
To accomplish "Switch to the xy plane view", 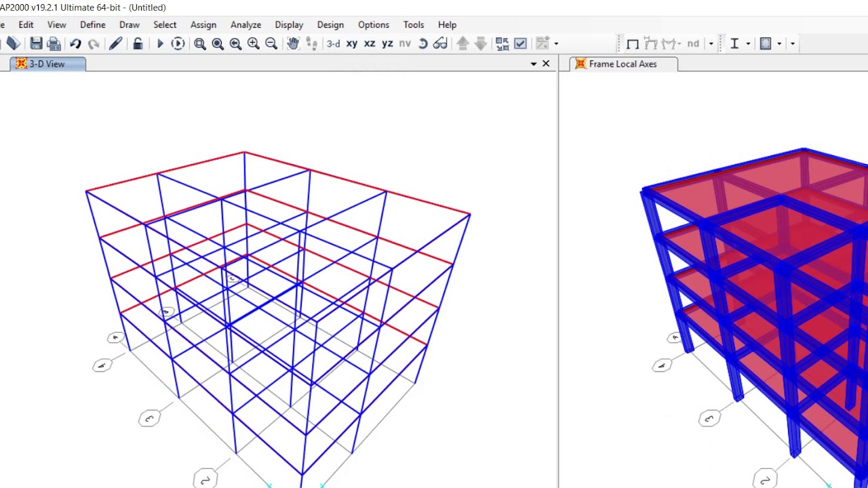I will pyautogui.click(x=352, y=43).
